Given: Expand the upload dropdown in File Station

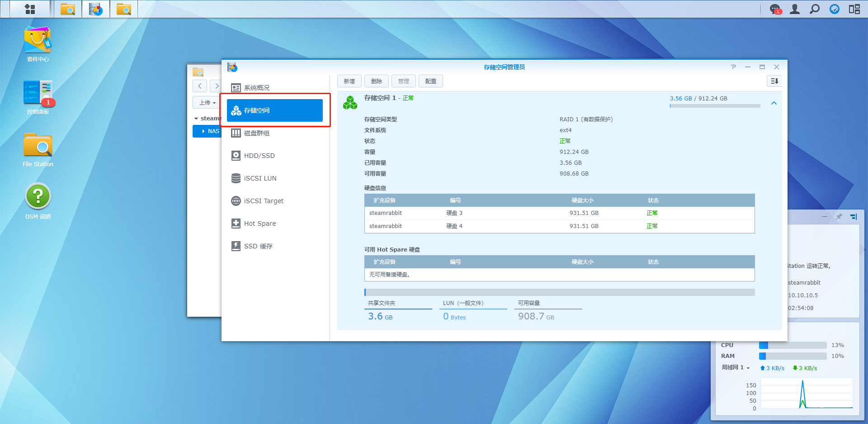Looking at the screenshot, I should [x=208, y=103].
